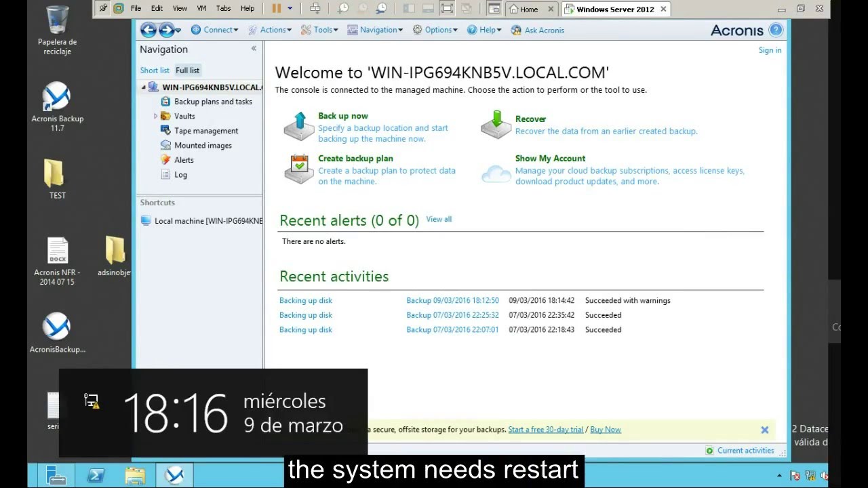
Task: Click the Back up now link
Action: pos(342,116)
